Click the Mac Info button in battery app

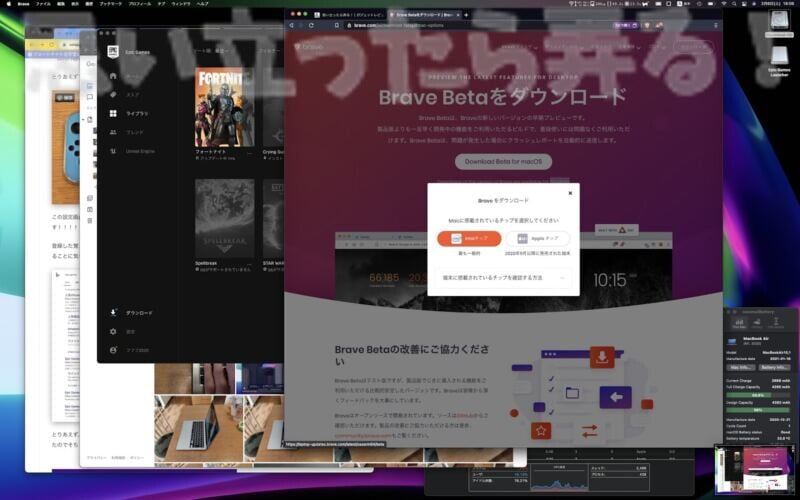tap(740, 367)
